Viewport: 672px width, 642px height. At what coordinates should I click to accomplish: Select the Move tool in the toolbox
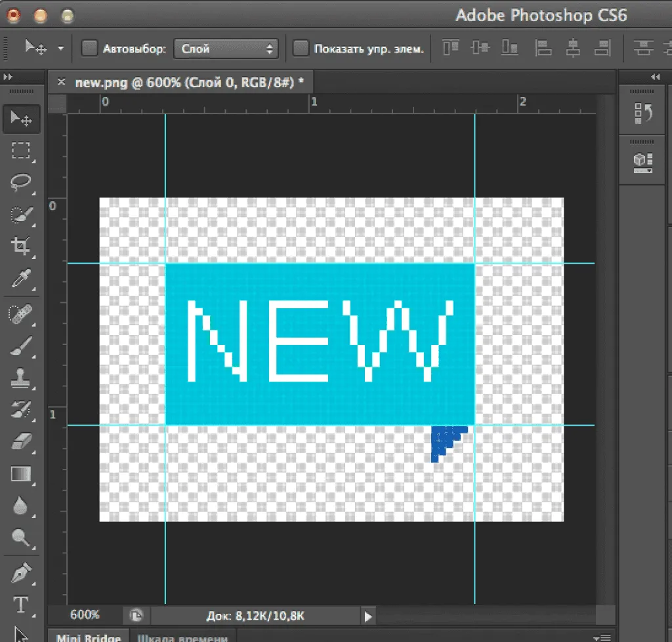[x=22, y=119]
